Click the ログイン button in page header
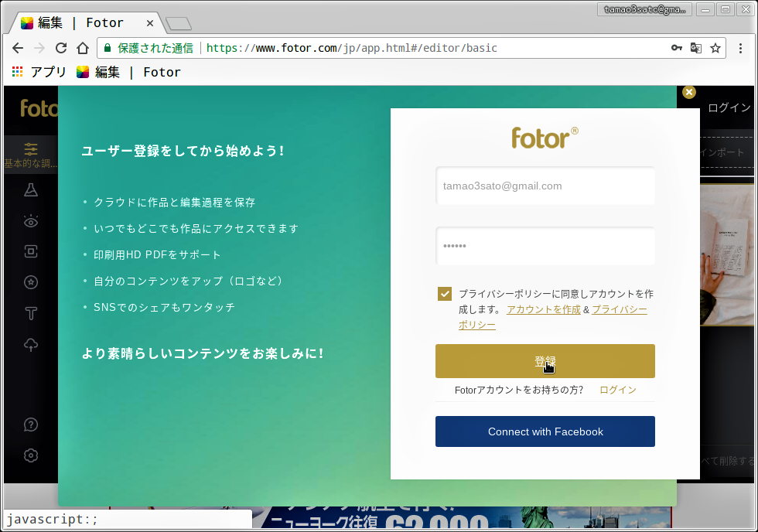Image resolution: width=758 pixels, height=532 pixels. (x=729, y=107)
